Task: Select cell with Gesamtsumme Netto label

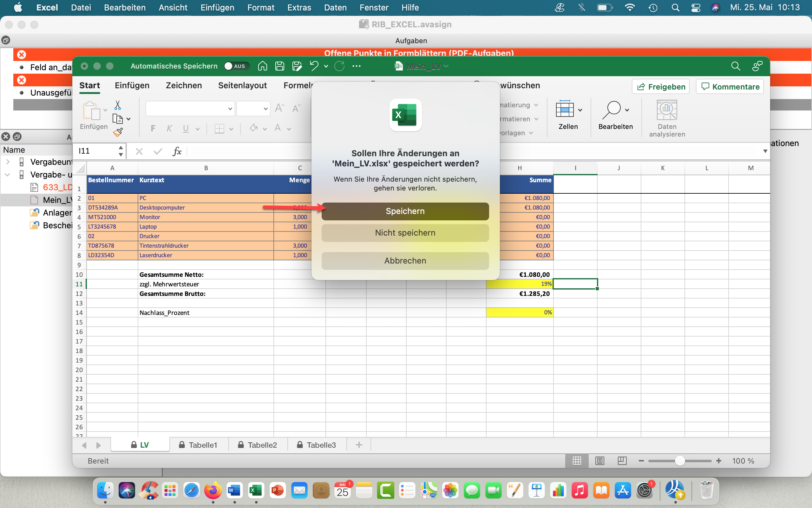Action: pyautogui.click(x=205, y=275)
